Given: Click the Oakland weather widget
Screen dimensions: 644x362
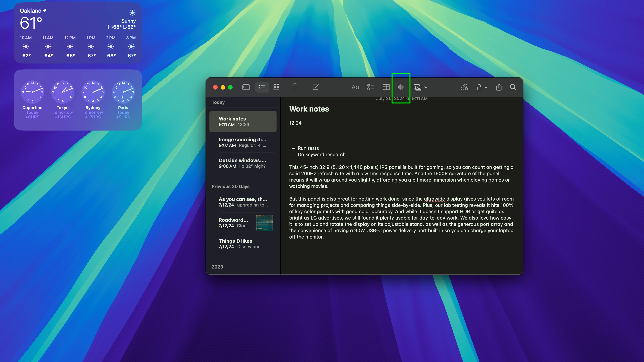Looking at the screenshot, I should point(78,33).
